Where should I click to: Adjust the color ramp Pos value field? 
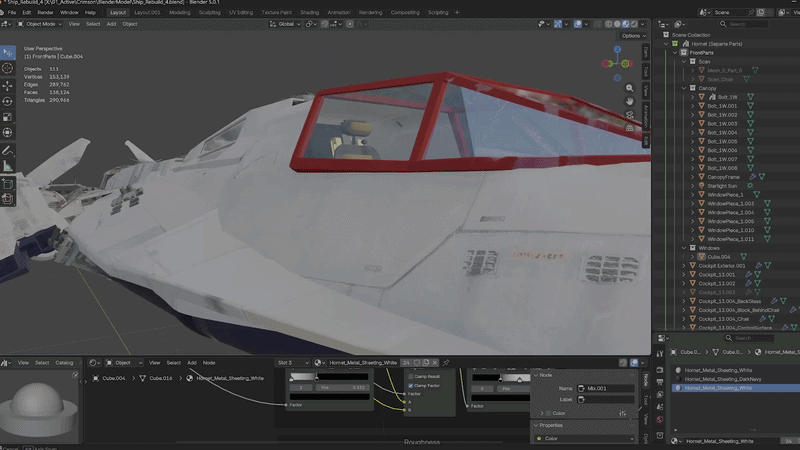pyautogui.click(x=342, y=387)
